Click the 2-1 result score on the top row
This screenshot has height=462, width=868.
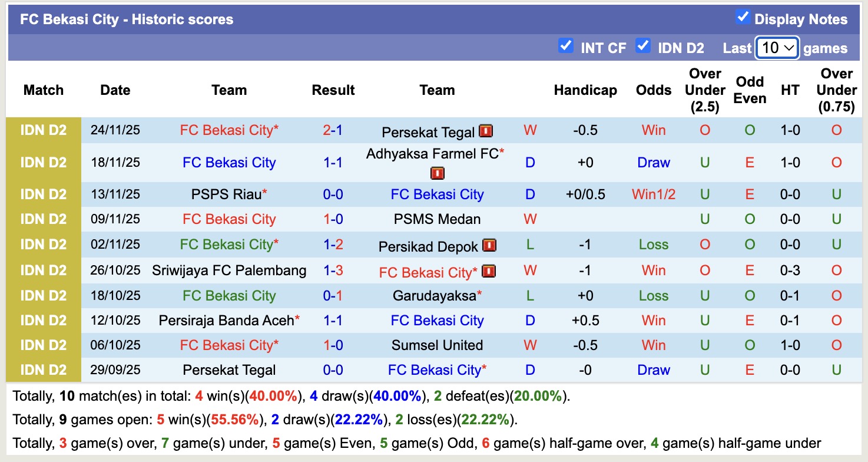333,131
